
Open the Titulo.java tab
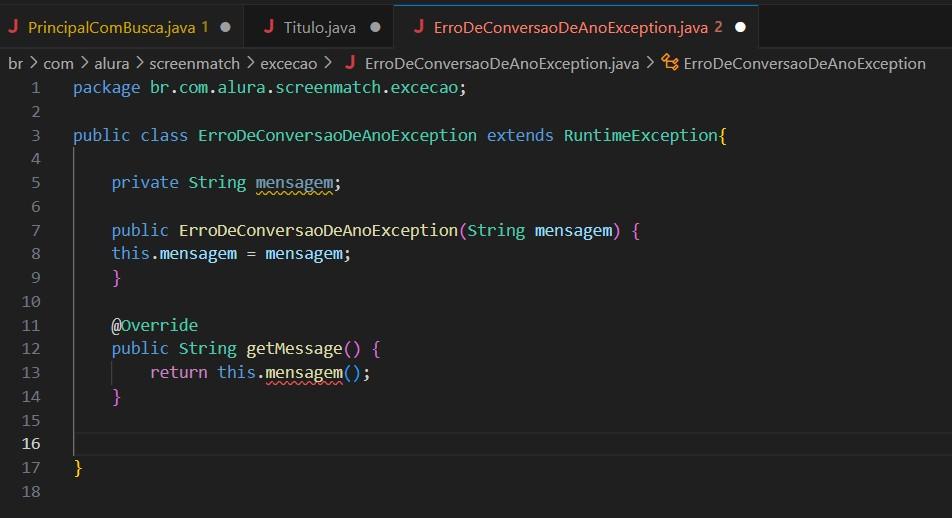click(x=318, y=27)
